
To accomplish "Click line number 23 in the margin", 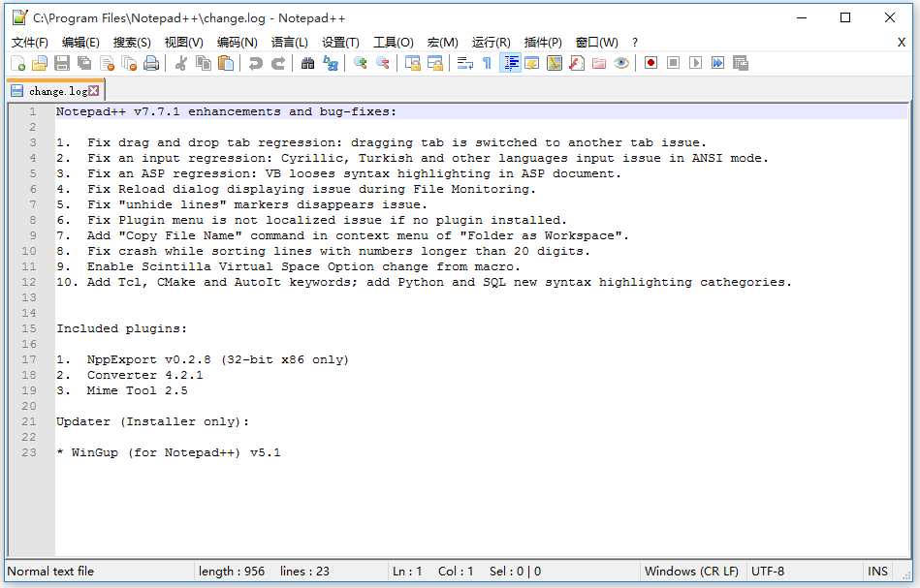I will (29, 452).
